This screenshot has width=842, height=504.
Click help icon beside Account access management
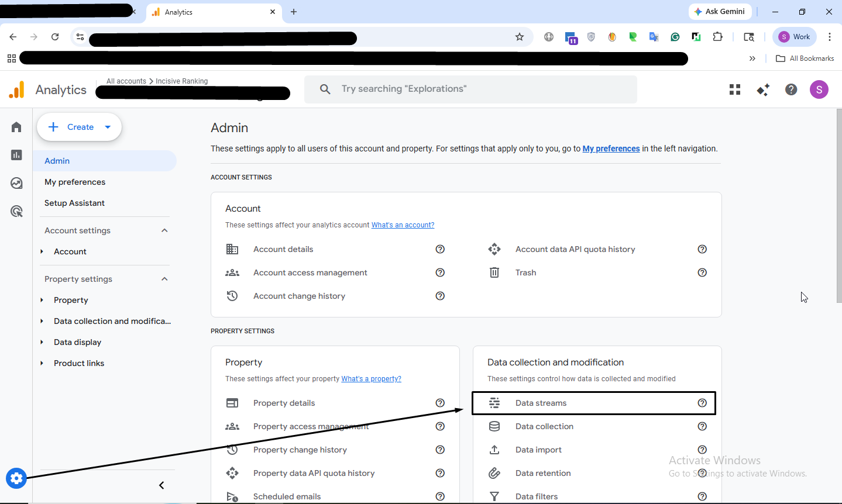pyautogui.click(x=440, y=272)
